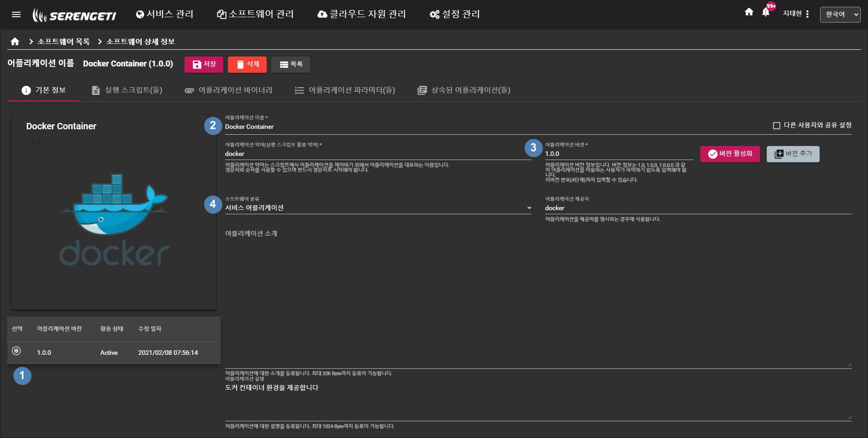Viewport: 868px width, 438px height.
Task: Click the 어플리케이션 버전 column header
Action: point(59,329)
